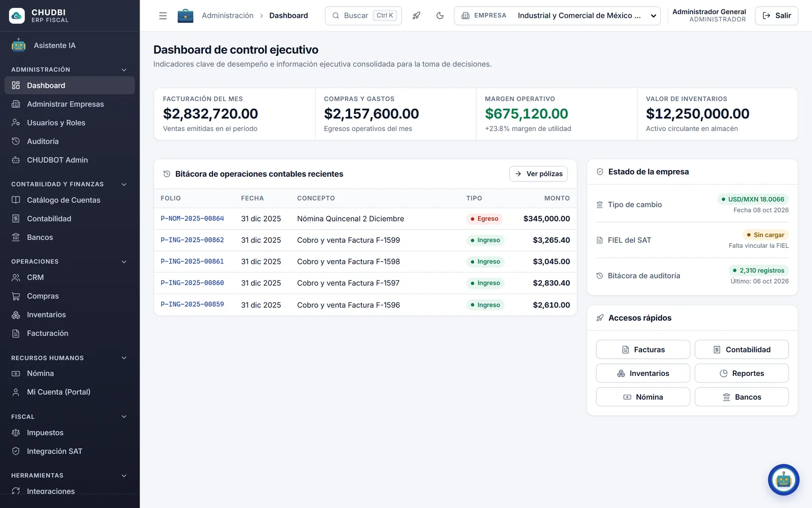Click the Nómina quick access button
Viewport: 812px width, 508px height.
click(x=643, y=397)
